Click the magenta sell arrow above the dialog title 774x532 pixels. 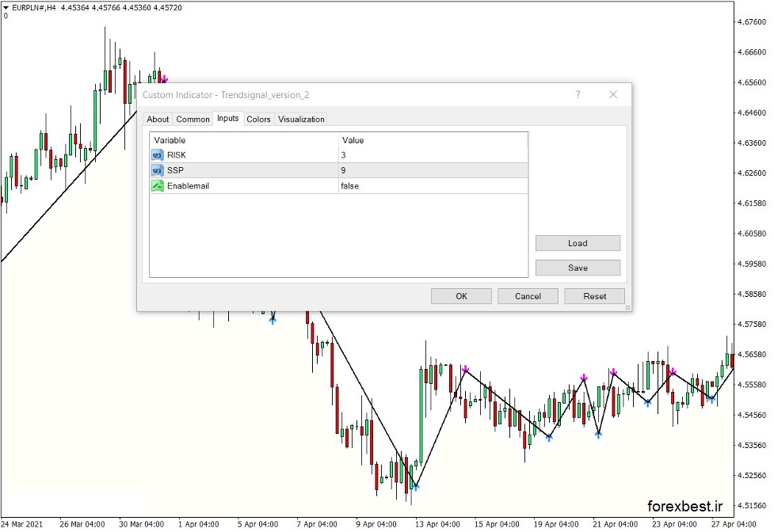tap(164, 79)
